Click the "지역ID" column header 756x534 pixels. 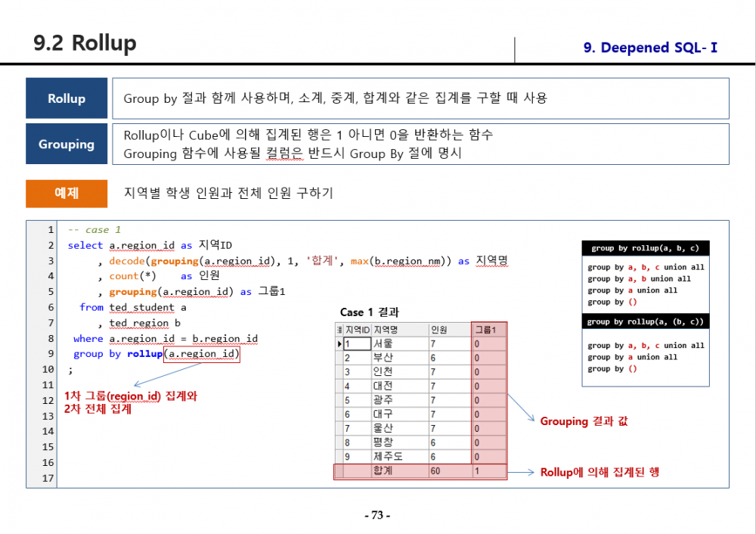click(x=358, y=330)
